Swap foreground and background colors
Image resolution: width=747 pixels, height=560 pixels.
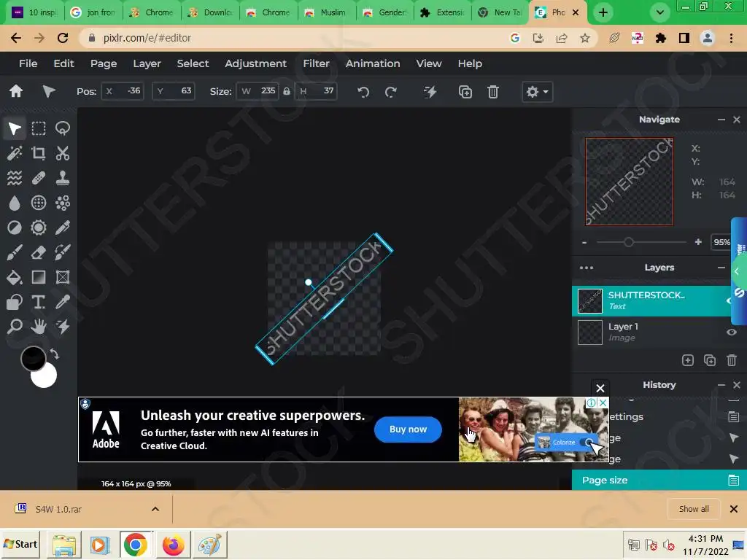coord(54,354)
